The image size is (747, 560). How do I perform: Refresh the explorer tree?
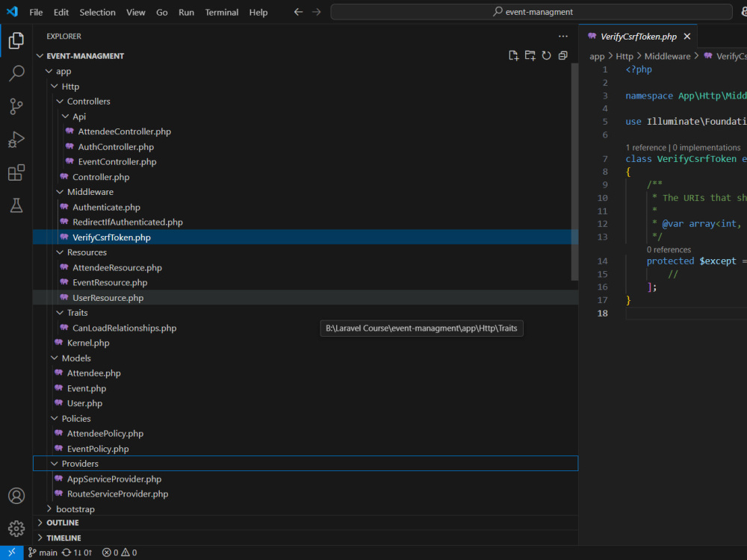coord(547,56)
